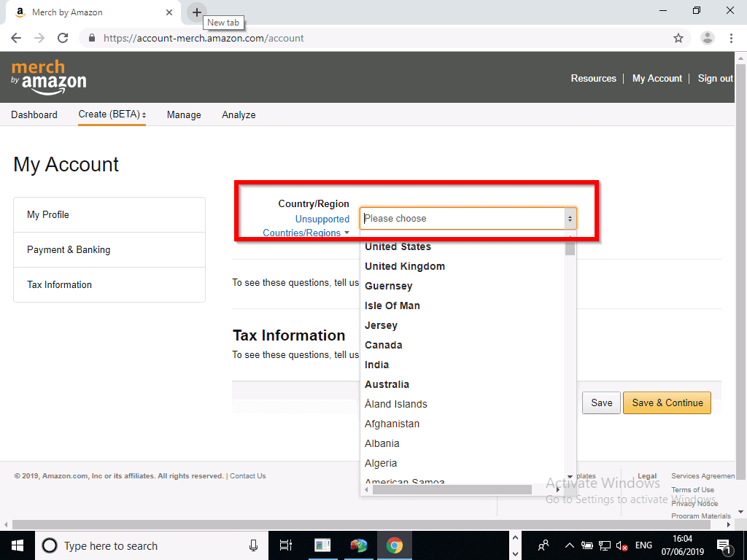Screen dimensions: 747x560
Task: Click the star to bookmark this page
Action: (678, 37)
